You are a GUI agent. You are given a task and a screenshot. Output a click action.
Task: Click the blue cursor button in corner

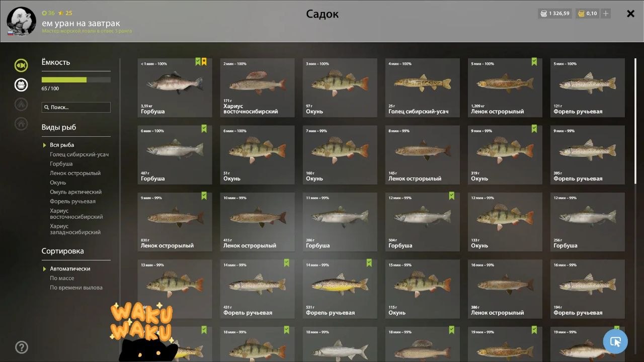[x=615, y=342]
